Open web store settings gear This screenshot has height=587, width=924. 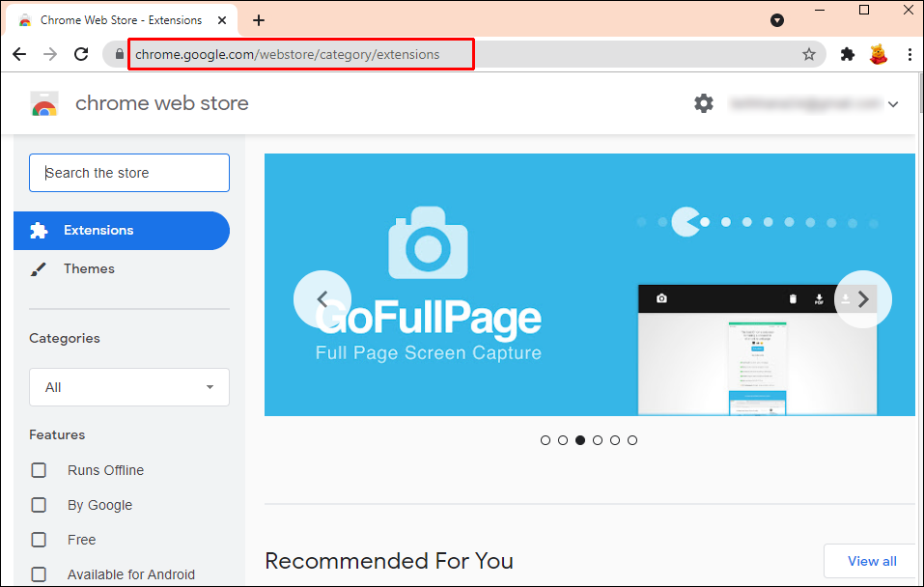coord(704,103)
